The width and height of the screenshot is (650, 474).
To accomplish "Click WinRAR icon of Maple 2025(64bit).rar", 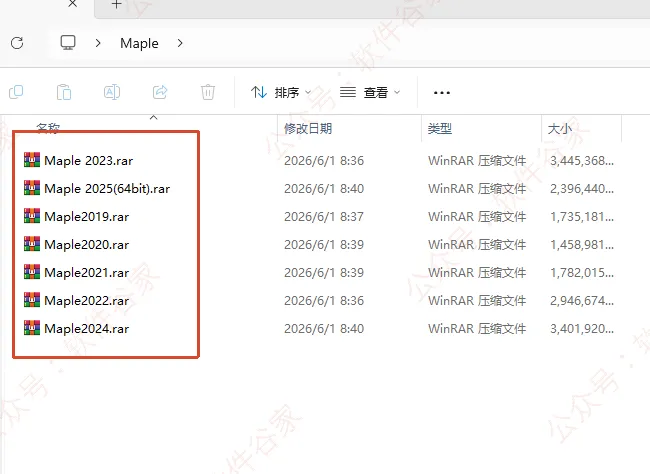I will (32, 188).
